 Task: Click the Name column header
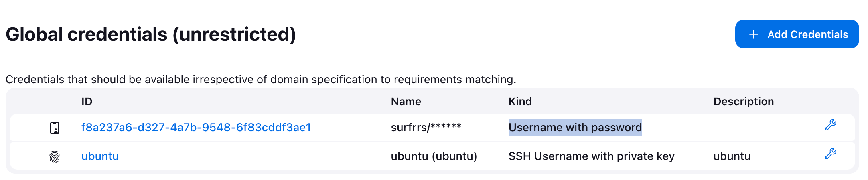pyautogui.click(x=406, y=102)
